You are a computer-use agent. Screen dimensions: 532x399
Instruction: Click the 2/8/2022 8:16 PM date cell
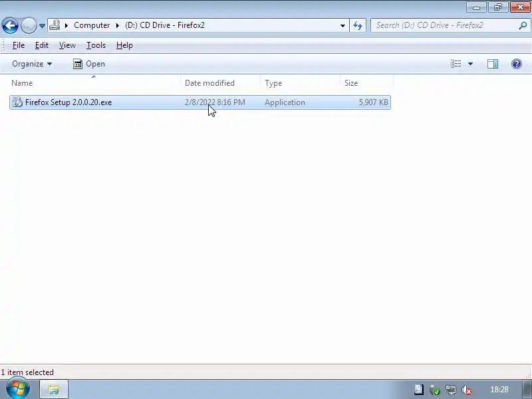(215, 102)
